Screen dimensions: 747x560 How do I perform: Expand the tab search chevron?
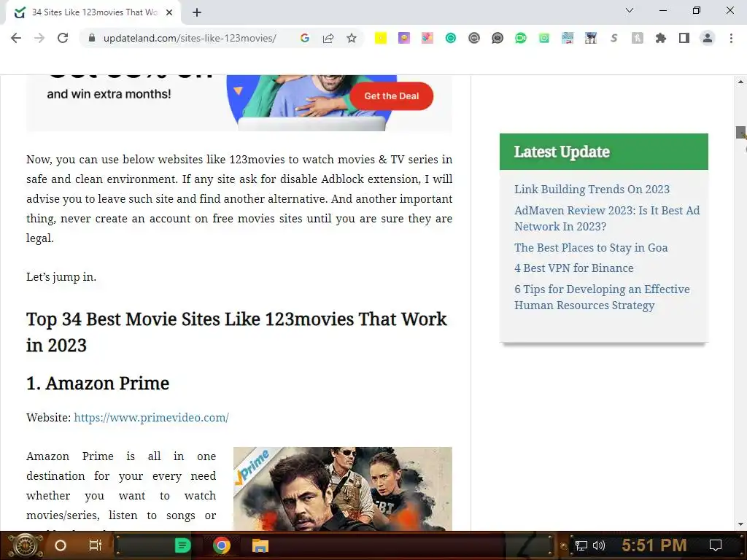click(x=630, y=10)
